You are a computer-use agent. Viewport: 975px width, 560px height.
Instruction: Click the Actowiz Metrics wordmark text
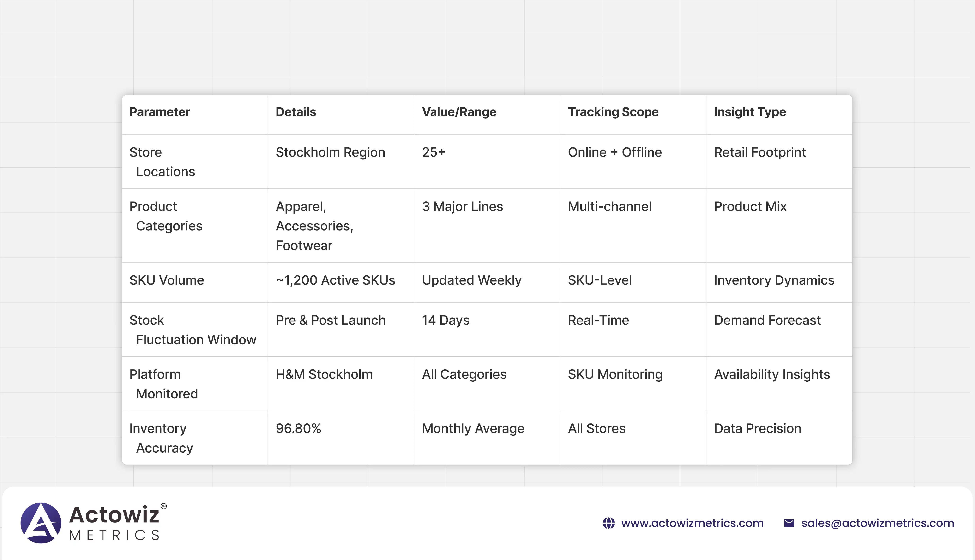pyautogui.click(x=114, y=523)
